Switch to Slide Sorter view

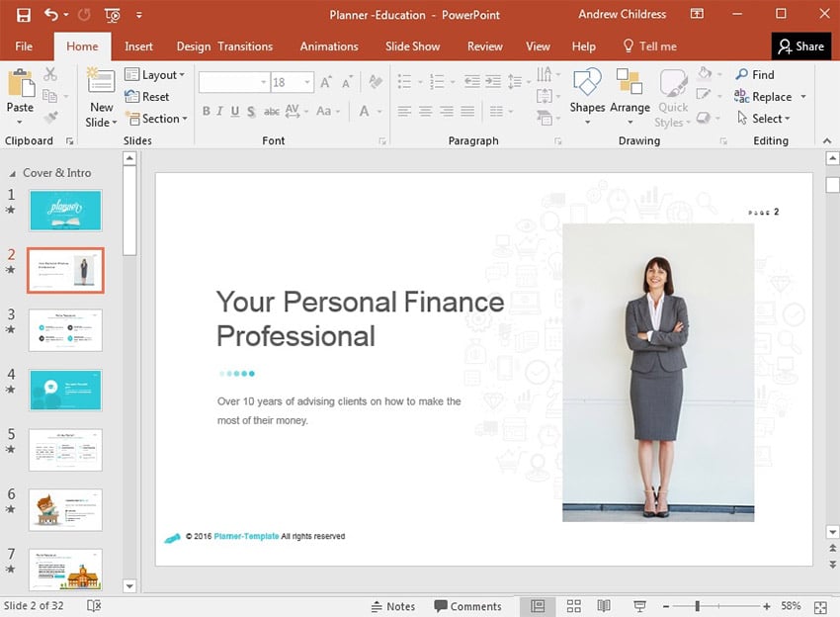[x=573, y=606]
